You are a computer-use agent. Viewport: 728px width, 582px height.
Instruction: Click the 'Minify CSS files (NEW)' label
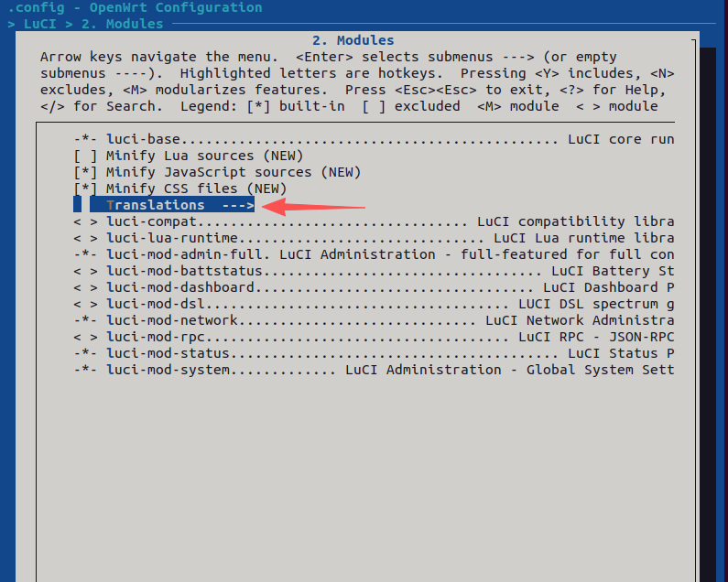pos(196,189)
